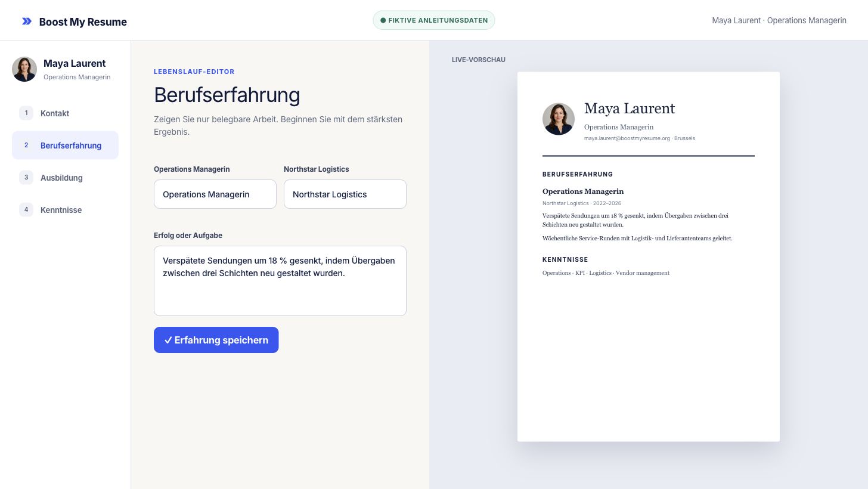The image size is (868, 489).
Task: Click the Operations Managerin job title in the preview
Action: pyautogui.click(x=583, y=191)
